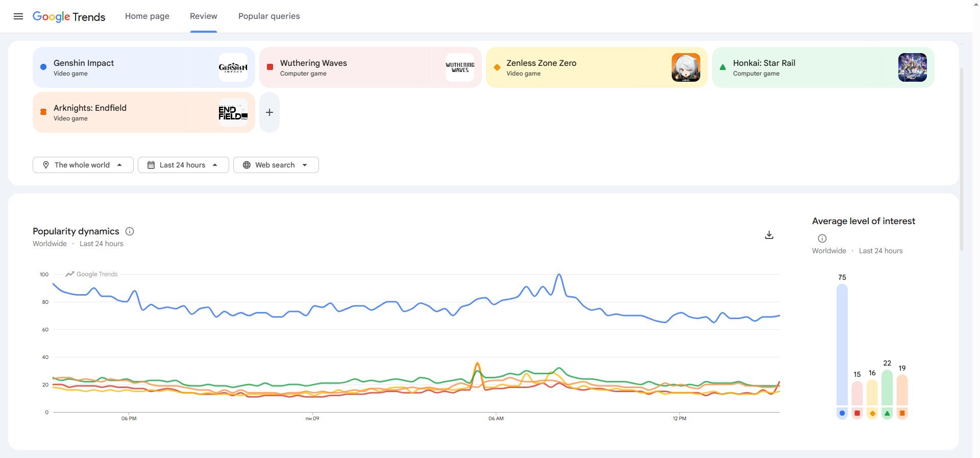Viewport: 980px width, 458px height.
Task: Show info about Popularity dynamics
Action: tap(130, 231)
